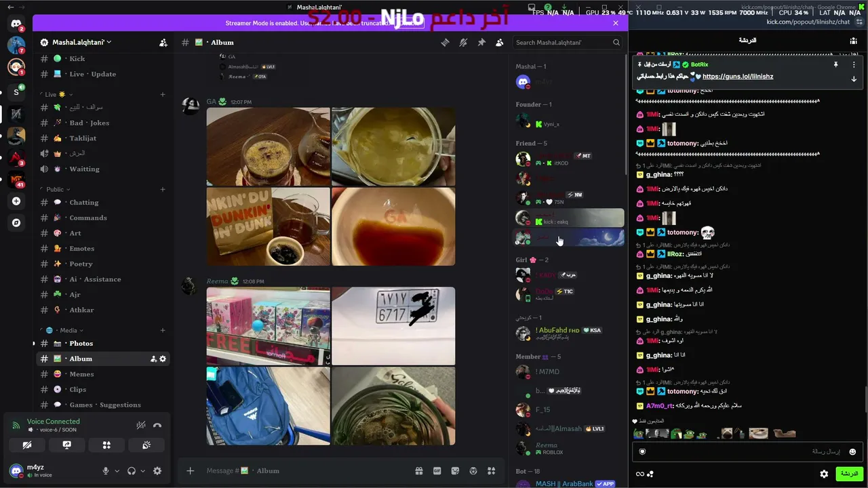The image size is (868, 488).
Task: Open Discord server discovery compass
Action: pyautogui.click(x=16, y=222)
